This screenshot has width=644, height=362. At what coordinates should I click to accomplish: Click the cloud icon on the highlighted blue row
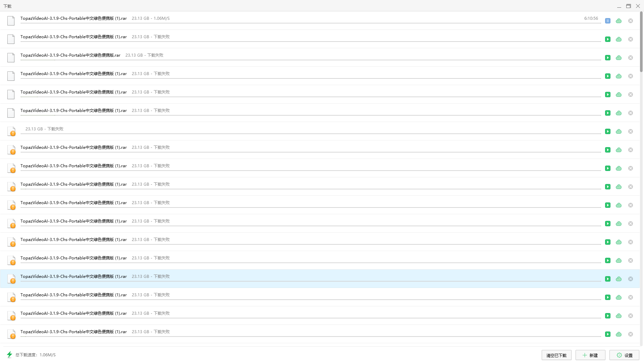coord(619,279)
